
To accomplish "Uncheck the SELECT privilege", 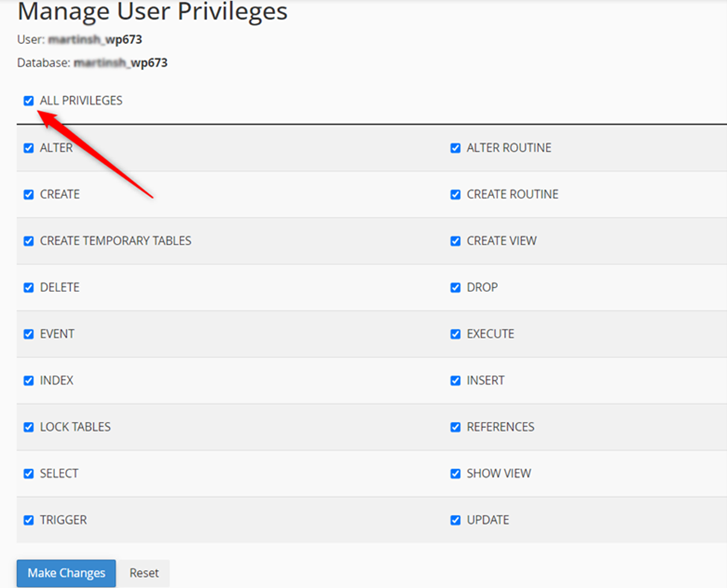I will pyautogui.click(x=28, y=473).
